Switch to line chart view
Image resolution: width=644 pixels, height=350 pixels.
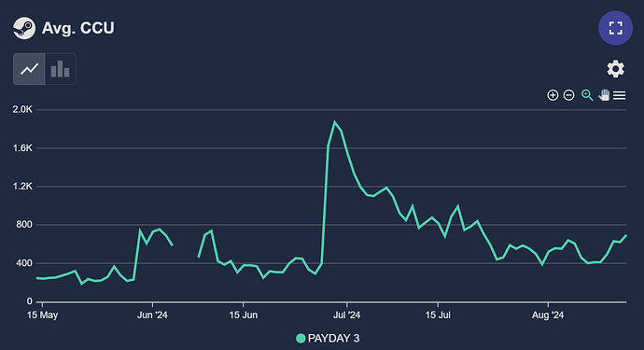(x=29, y=69)
